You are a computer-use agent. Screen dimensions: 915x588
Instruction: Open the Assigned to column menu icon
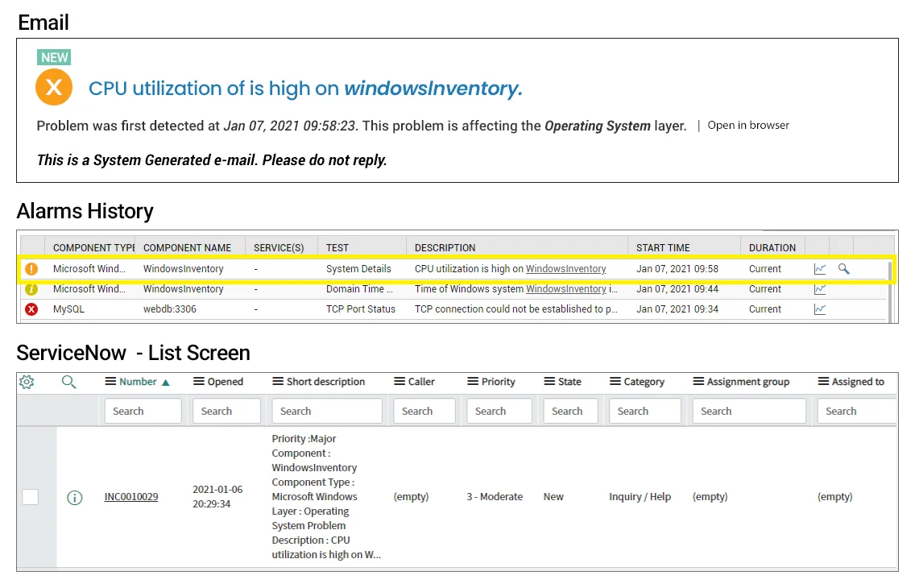823,382
